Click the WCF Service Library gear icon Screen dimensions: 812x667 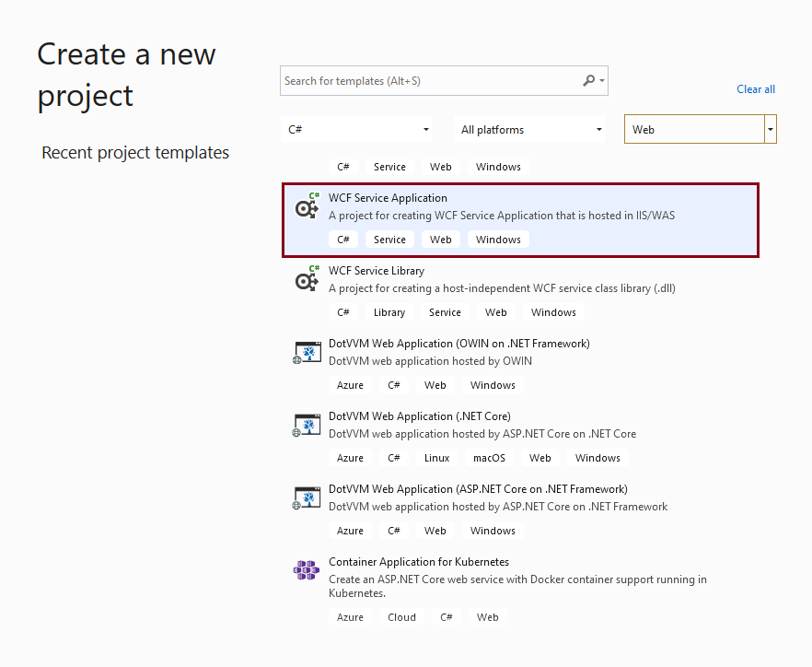click(307, 279)
